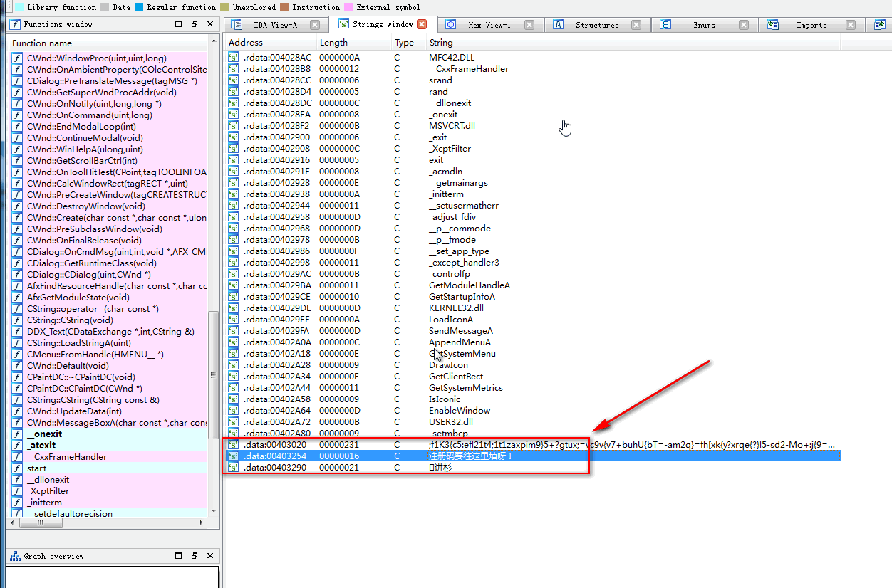Close the Functions window panel
The image size is (892, 588).
[x=210, y=24]
